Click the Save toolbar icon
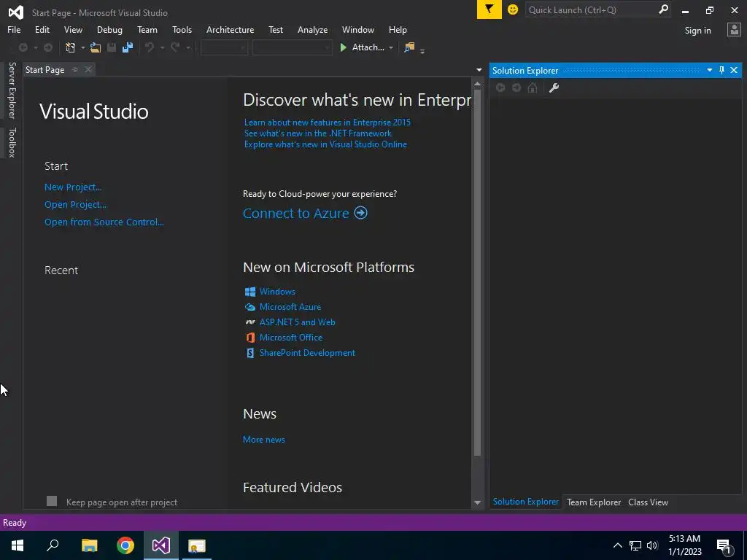Image resolution: width=747 pixels, height=560 pixels. tap(112, 47)
